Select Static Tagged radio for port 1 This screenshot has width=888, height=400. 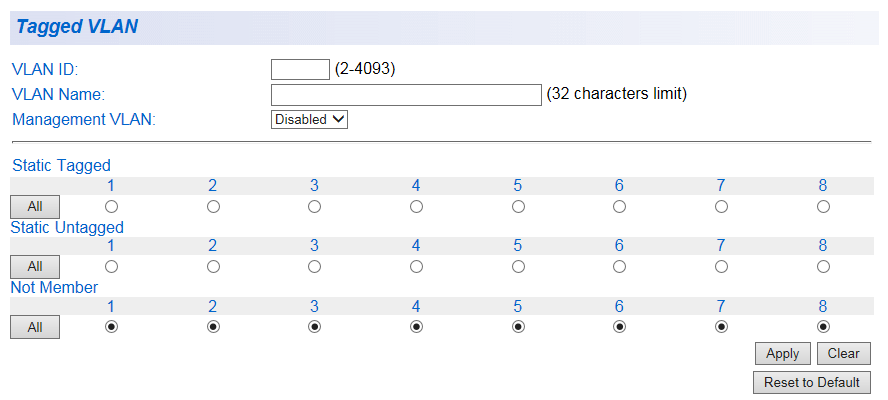tap(111, 206)
